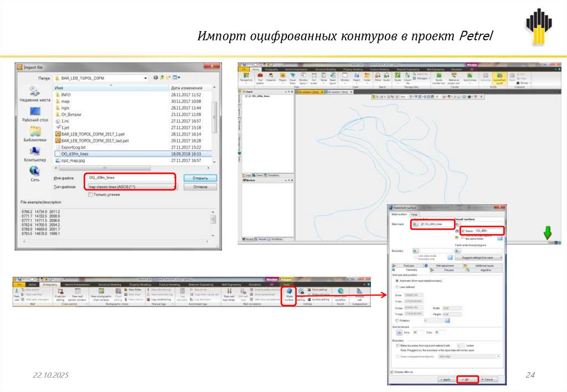Toggle the Rotation checkbox
This screenshot has height=392, width=567.
397,321
